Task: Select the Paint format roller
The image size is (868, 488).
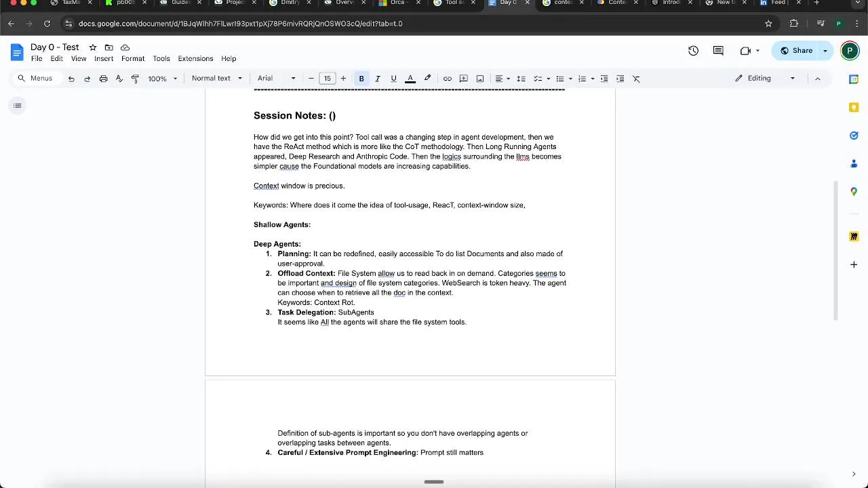Action: (135, 79)
